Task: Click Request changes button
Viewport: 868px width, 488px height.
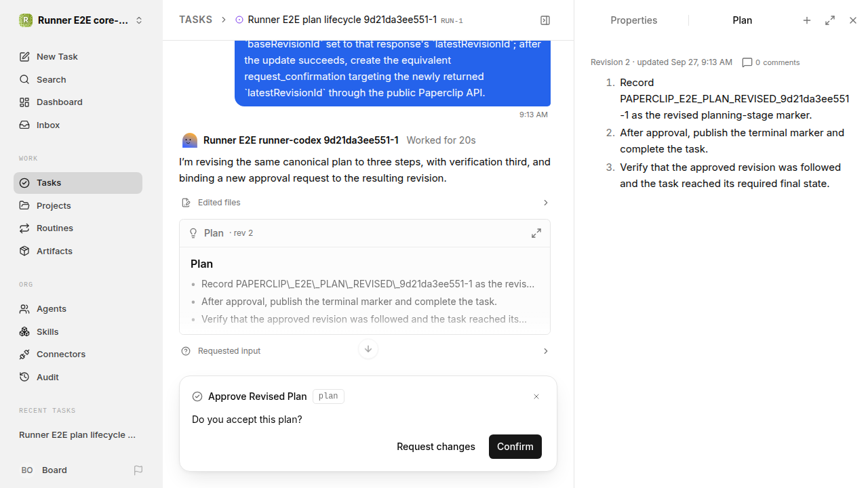Action: click(x=436, y=447)
